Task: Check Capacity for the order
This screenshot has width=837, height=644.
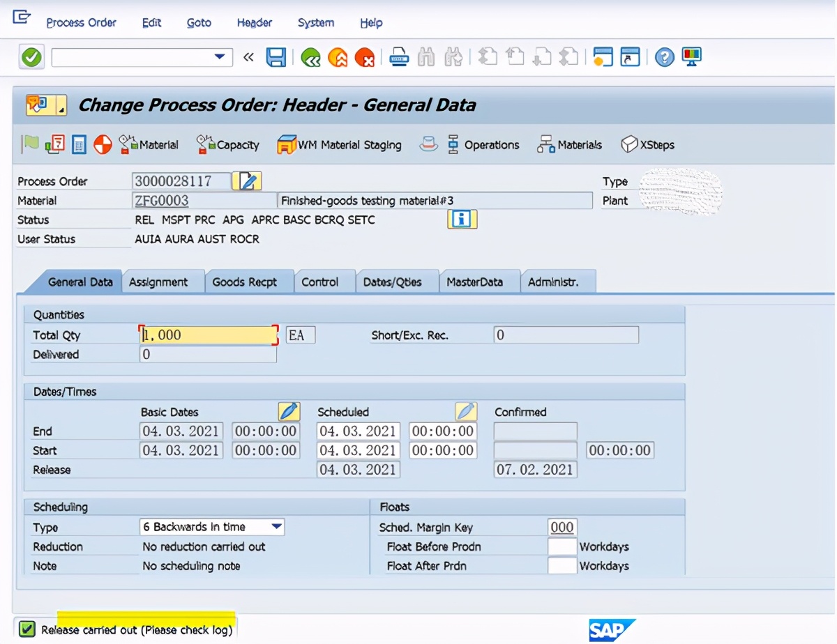Action: [x=227, y=144]
